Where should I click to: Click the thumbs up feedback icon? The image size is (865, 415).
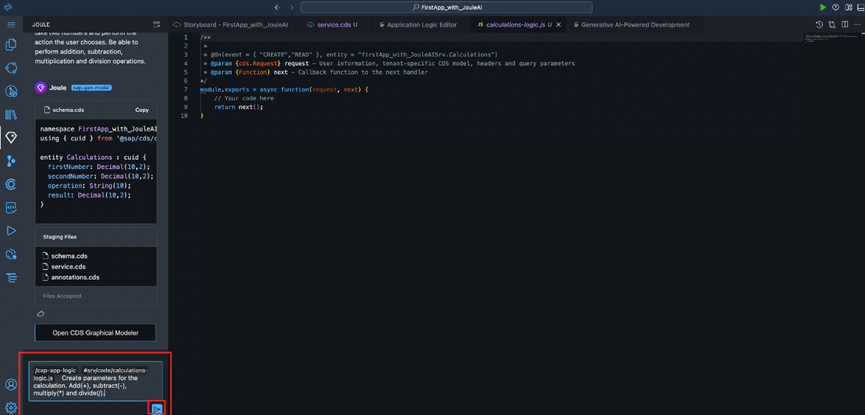tap(41, 313)
